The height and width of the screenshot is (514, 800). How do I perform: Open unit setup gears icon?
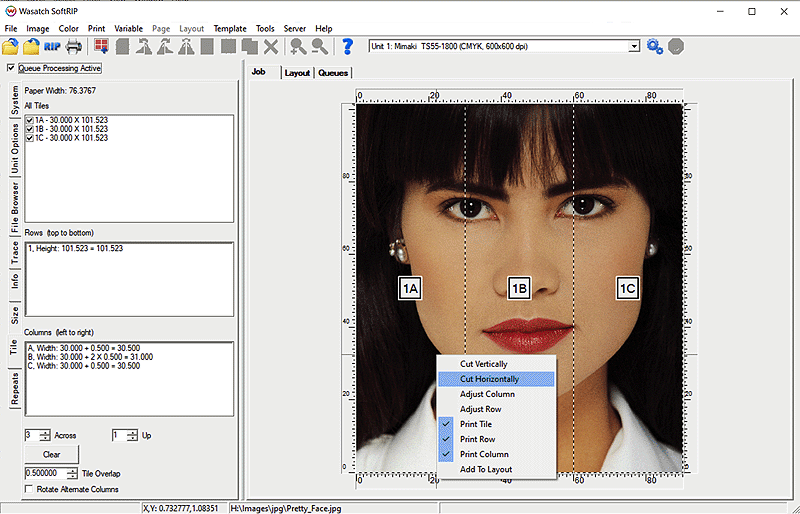(655, 46)
